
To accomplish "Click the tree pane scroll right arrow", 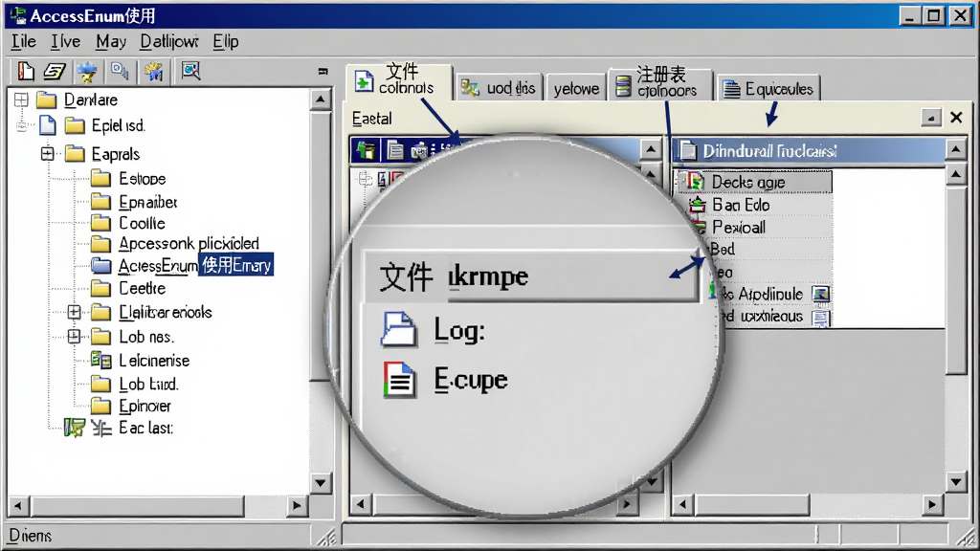I will click(297, 505).
